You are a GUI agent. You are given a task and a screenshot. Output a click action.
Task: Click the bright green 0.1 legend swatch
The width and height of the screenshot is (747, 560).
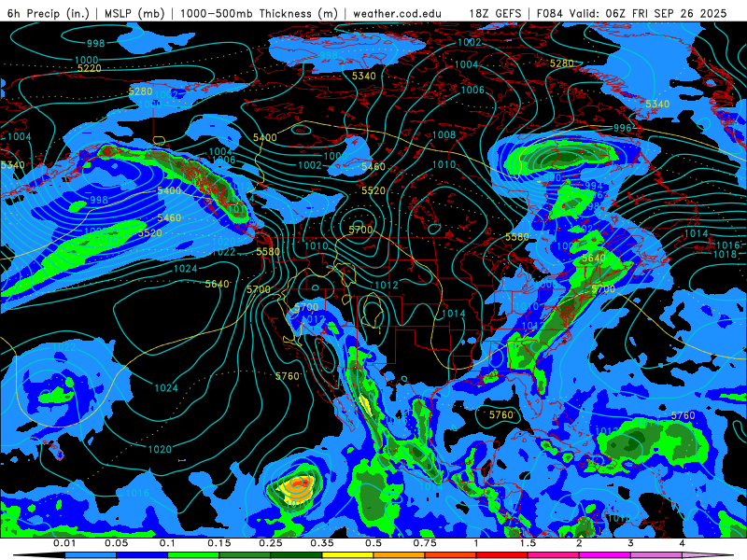click(x=193, y=555)
